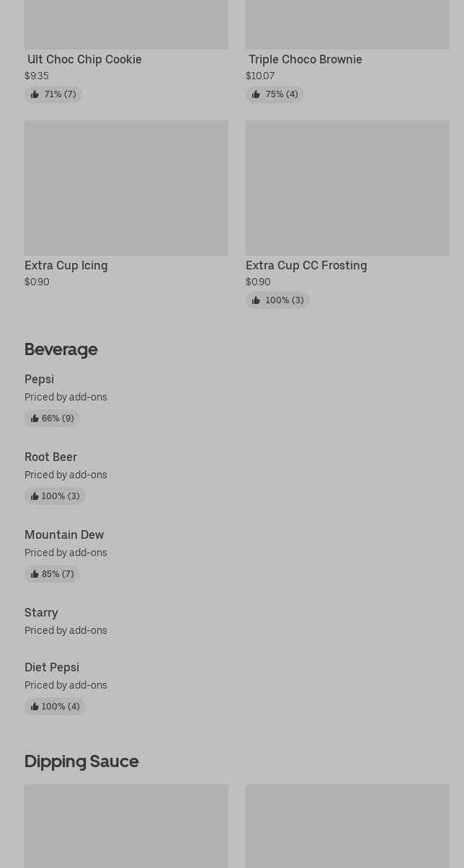Select the Pepsi beverage item
The width and height of the screenshot is (464, 868).
point(40,379)
